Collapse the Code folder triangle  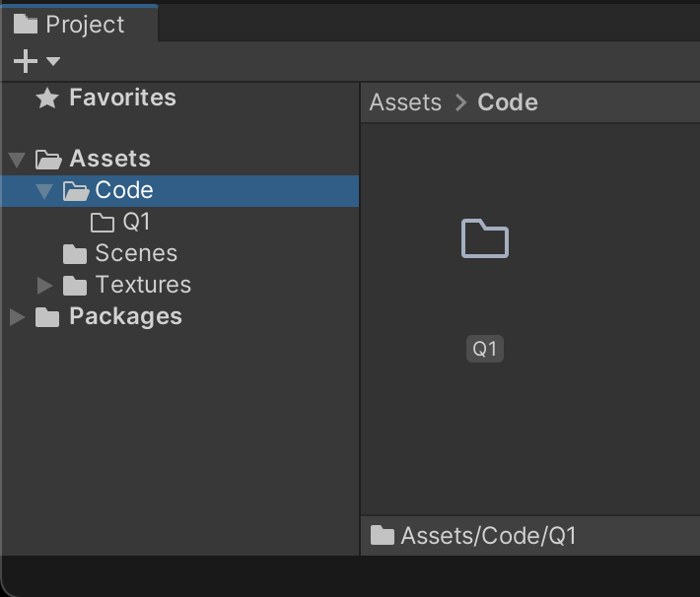[44, 190]
